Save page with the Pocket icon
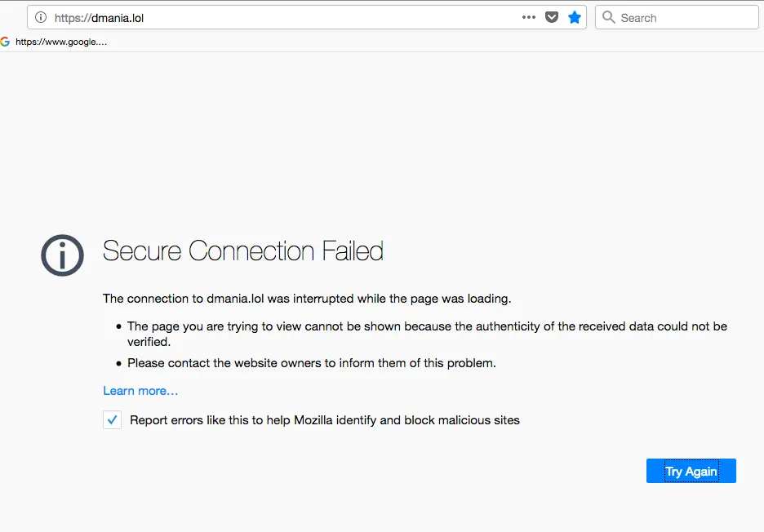 pos(552,17)
